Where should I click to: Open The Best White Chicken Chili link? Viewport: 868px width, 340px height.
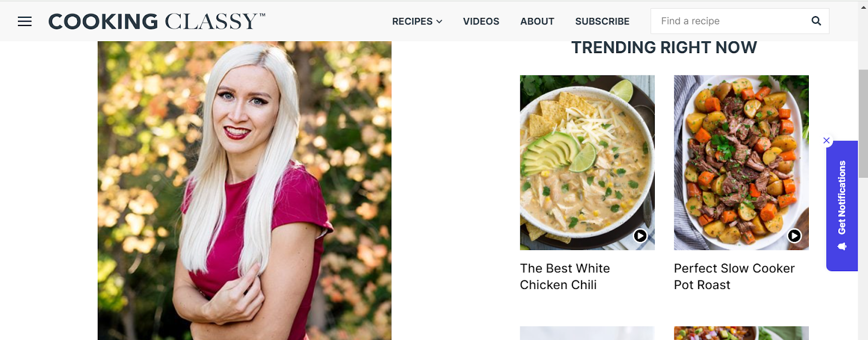click(565, 277)
